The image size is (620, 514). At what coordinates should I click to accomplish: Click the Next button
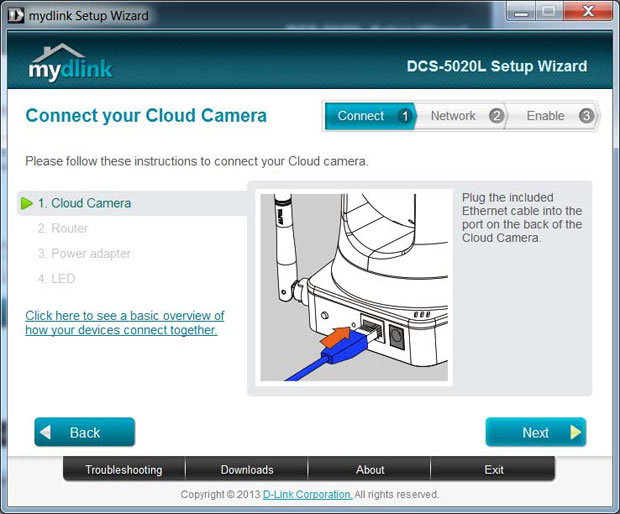536,432
